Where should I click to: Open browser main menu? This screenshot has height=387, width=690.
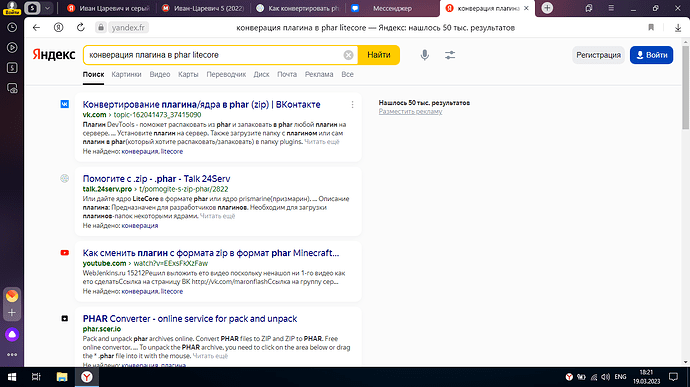coord(611,8)
